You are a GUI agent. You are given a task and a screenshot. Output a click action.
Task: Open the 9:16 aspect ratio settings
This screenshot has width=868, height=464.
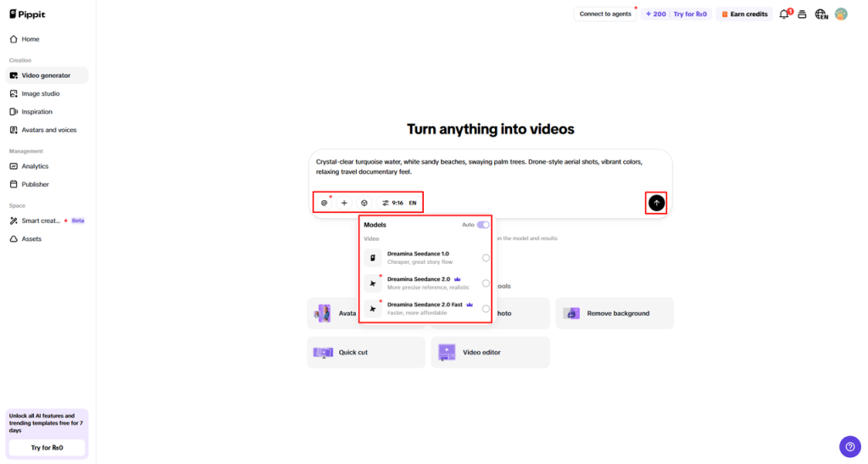393,203
